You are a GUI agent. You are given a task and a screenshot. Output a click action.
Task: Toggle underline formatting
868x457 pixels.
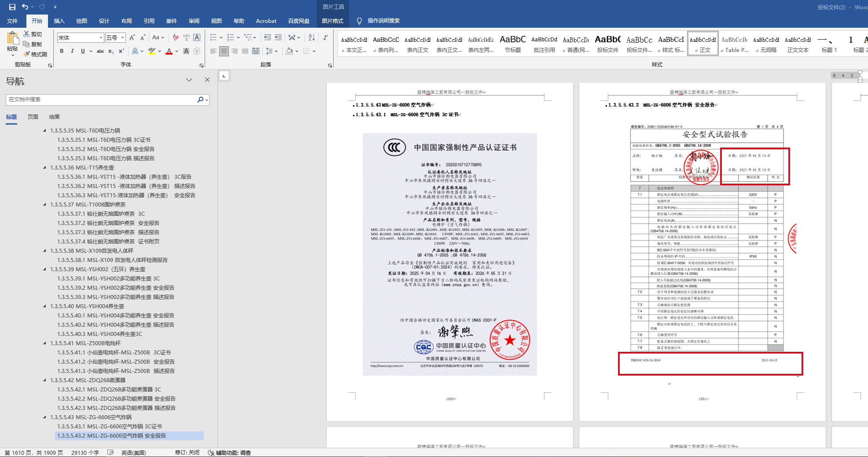point(83,51)
